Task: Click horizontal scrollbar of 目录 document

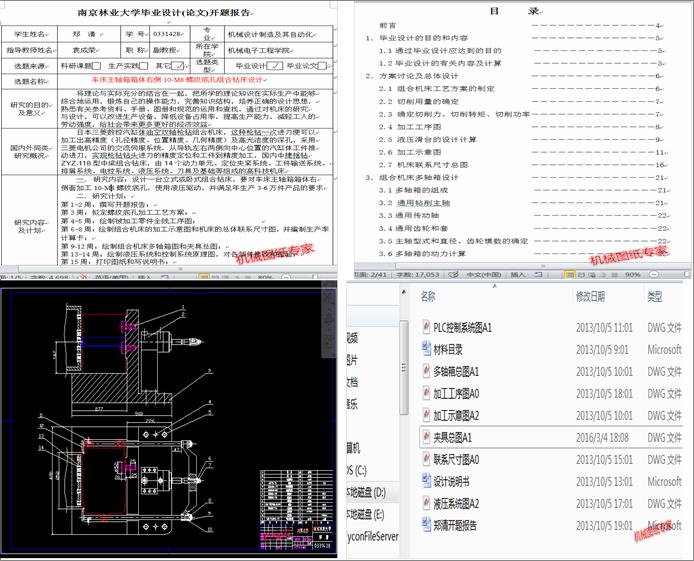Action: click(542, 267)
